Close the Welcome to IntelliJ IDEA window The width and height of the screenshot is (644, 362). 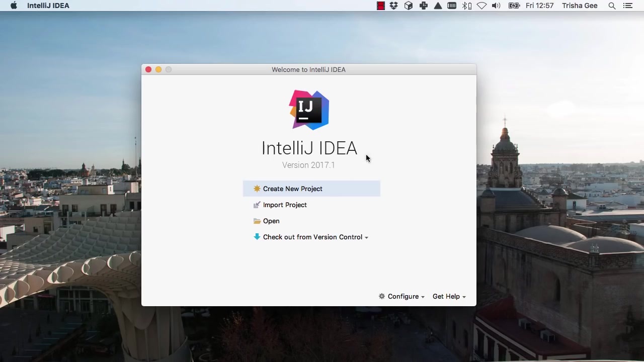(x=148, y=69)
